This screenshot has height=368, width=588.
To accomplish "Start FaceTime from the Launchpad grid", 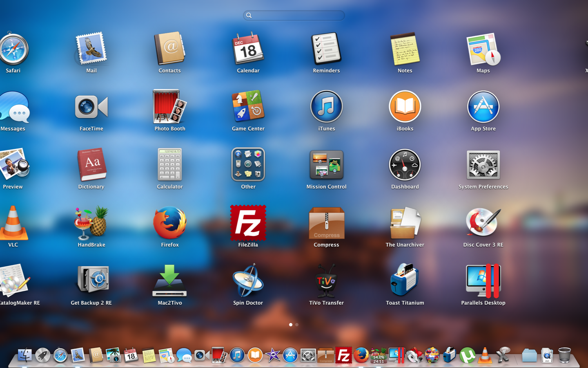I will [x=91, y=107].
